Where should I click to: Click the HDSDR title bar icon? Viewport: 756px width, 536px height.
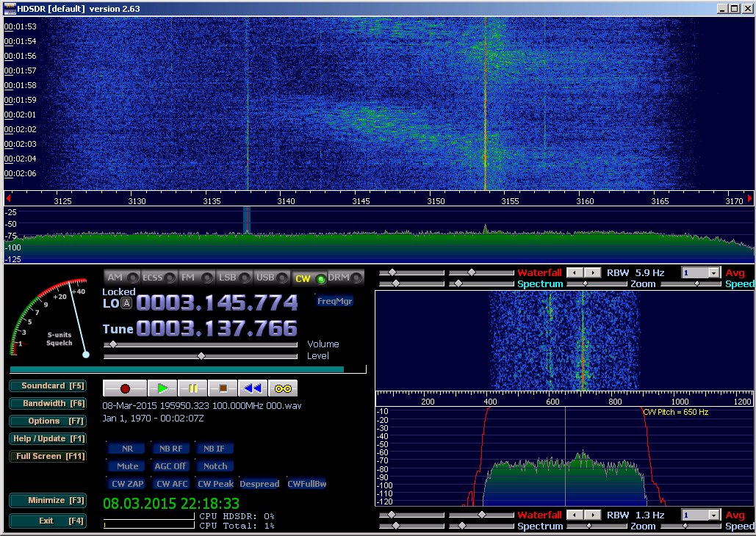[10, 8]
